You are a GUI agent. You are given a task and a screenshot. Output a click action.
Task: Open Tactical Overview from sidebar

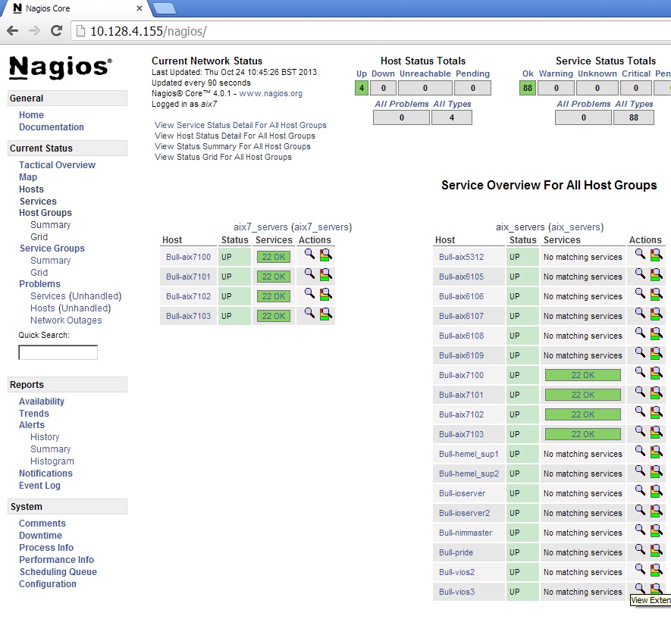(x=57, y=165)
